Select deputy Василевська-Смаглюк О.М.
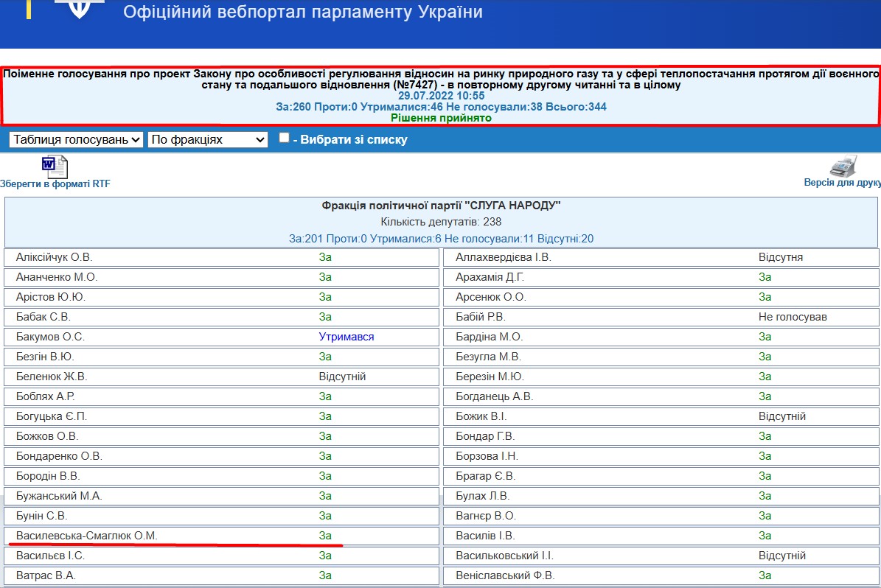This screenshot has width=881, height=588. click(x=86, y=536)
